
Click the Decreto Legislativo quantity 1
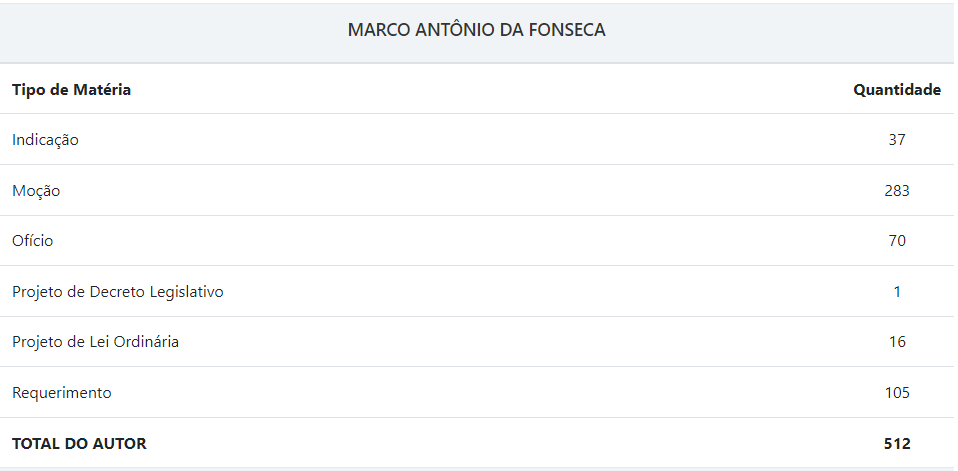[x=897, y=292]
